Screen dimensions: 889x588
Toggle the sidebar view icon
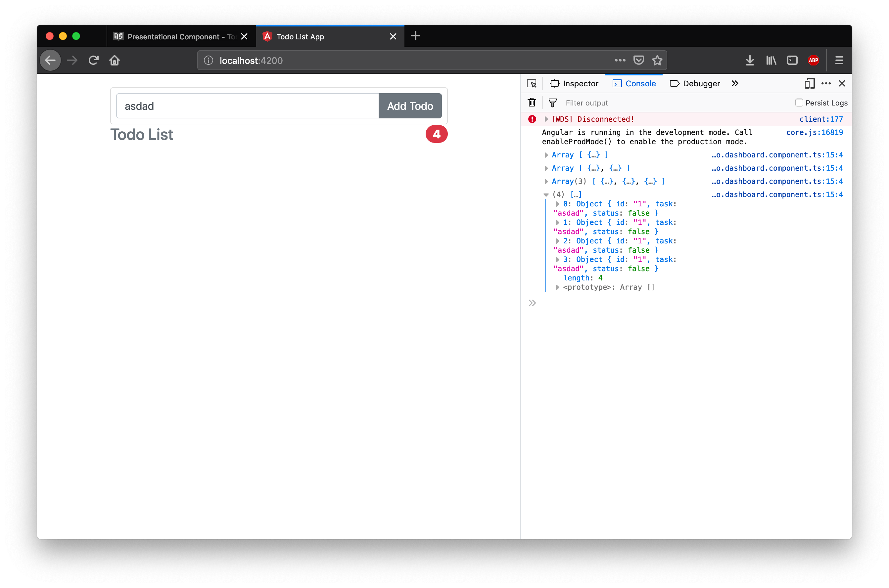[x=792, y=61]
